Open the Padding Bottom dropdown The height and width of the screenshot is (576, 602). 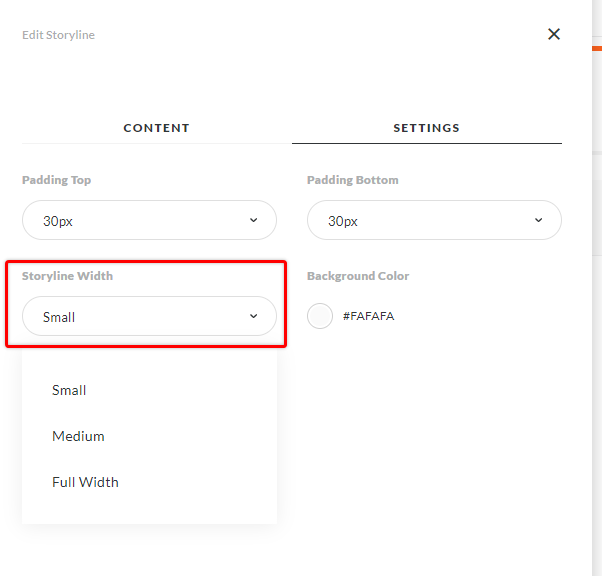click(433, 220)
